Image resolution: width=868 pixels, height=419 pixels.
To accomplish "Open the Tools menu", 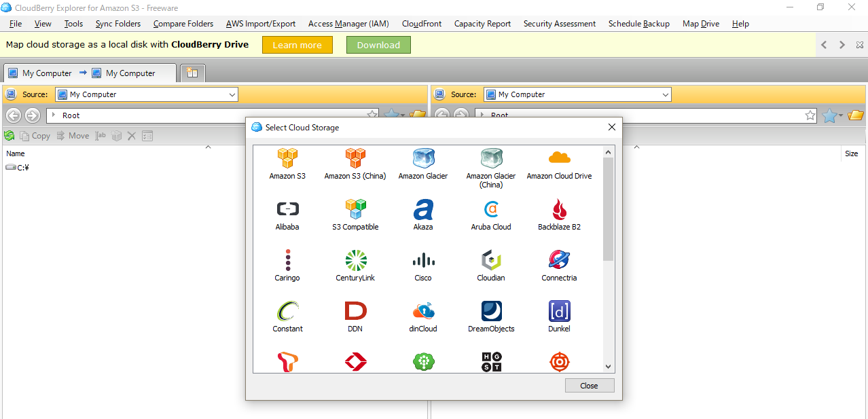I will tap(73, 23).
